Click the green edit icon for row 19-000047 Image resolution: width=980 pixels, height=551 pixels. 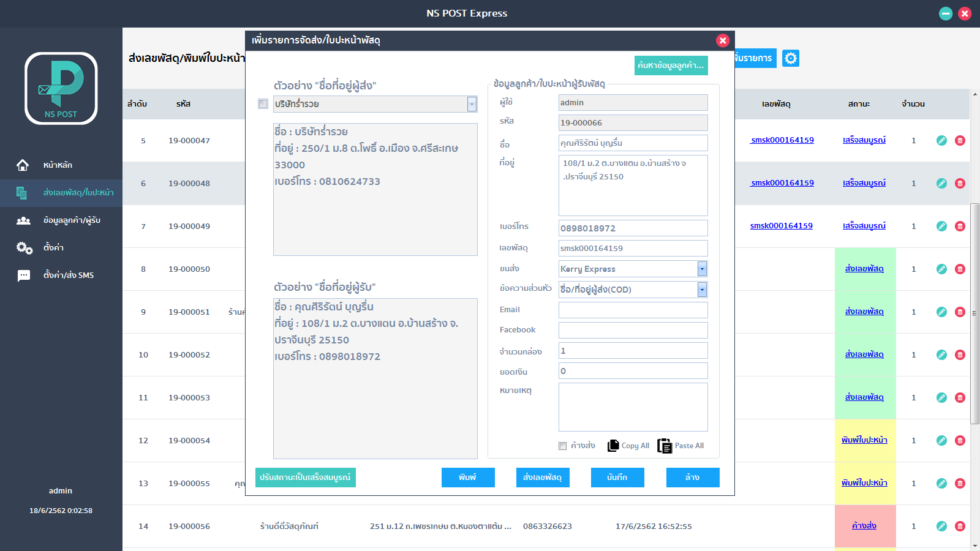pyautogui.click(x=941, y=140)
